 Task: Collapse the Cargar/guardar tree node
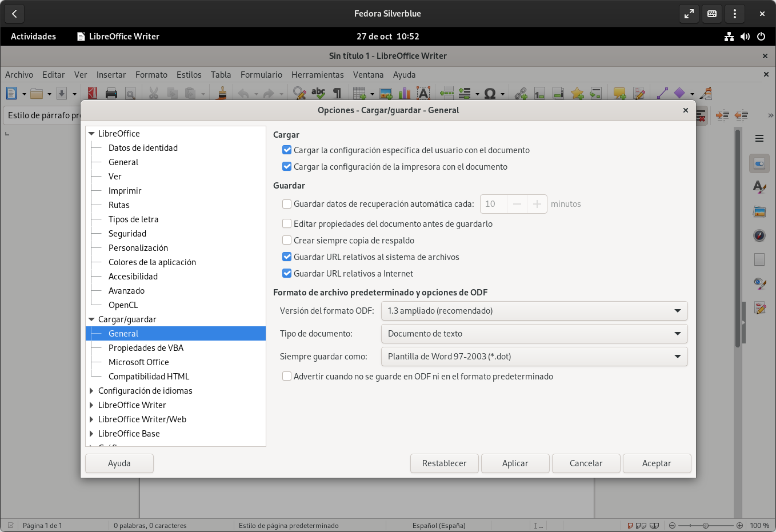click(91, 319)
